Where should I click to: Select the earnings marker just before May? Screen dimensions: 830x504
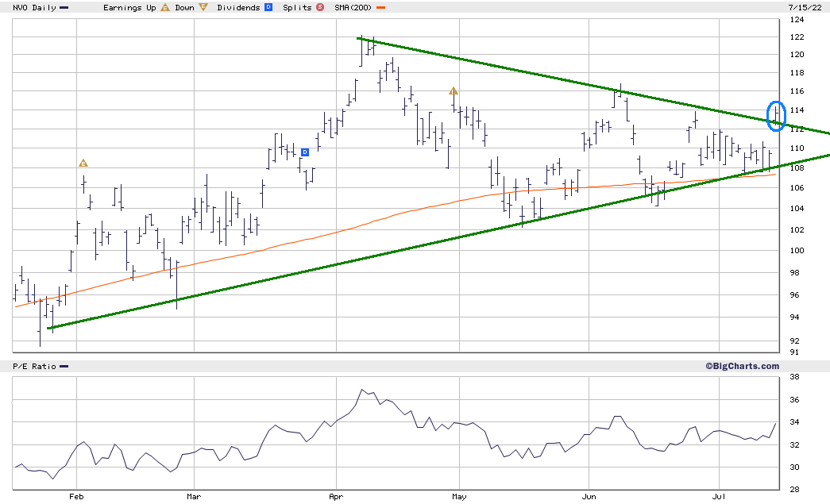[453, 91]
